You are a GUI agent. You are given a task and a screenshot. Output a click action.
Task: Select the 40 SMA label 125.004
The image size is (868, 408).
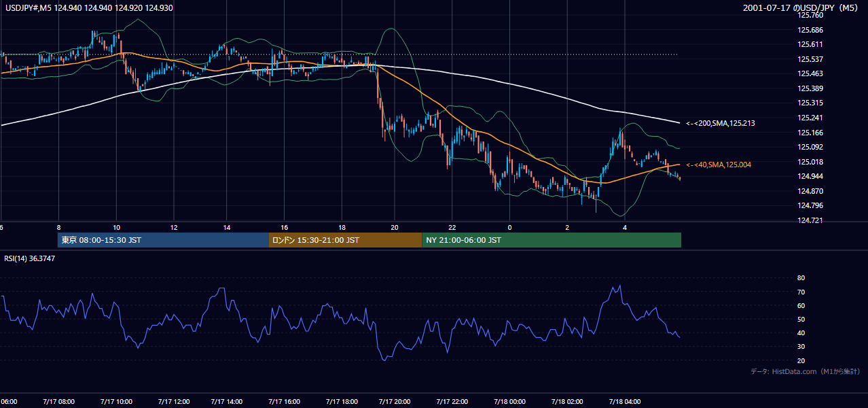[719, 165]
